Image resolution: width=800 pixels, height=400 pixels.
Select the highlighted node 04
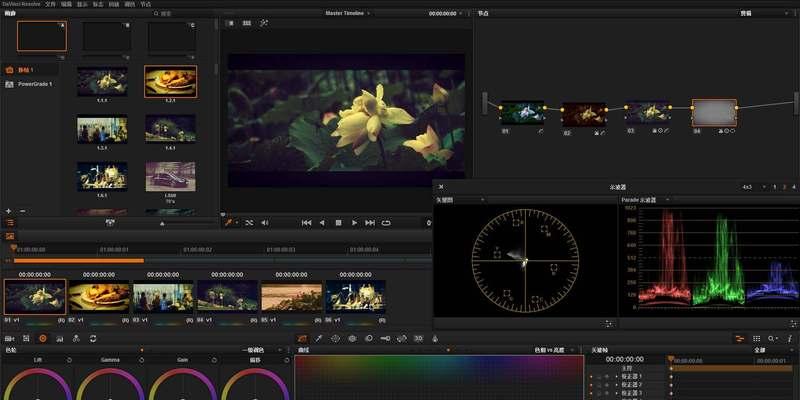tap(714, 112)
